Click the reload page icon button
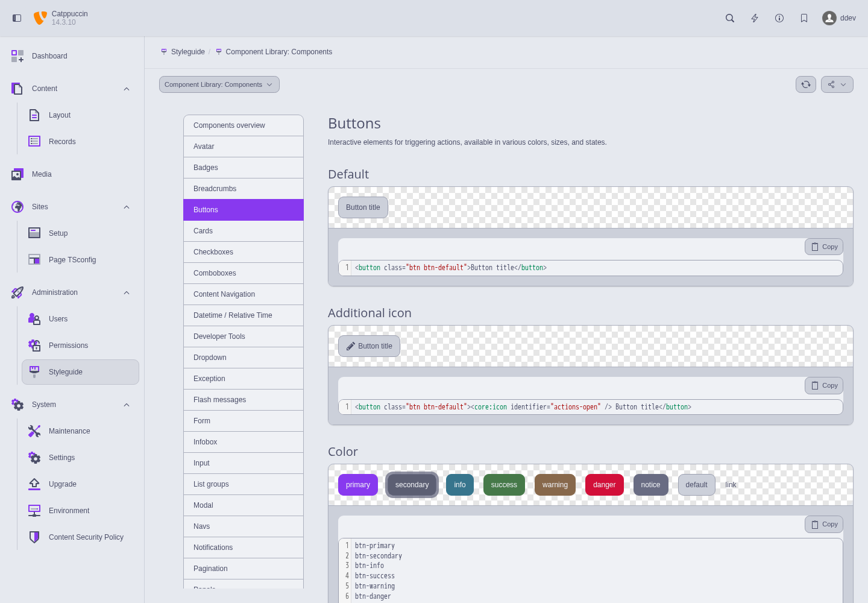 pyautogui.click(x=806, y=84)
